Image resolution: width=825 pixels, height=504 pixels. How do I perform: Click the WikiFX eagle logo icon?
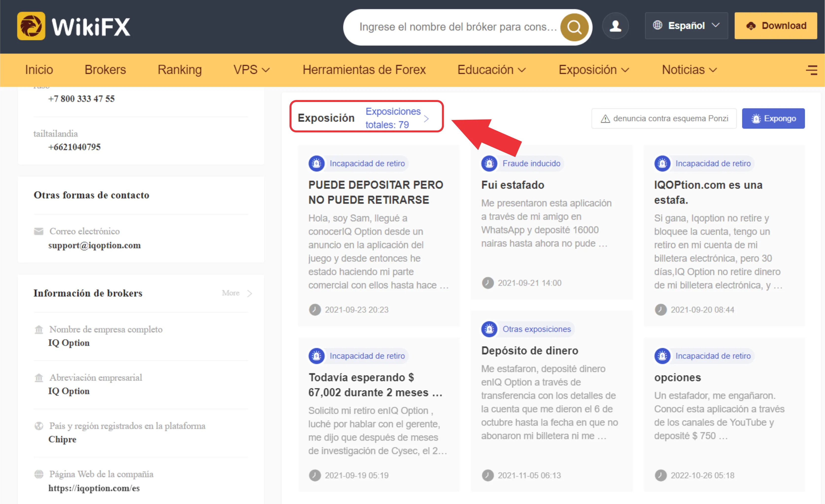click(x=31, y=26)
